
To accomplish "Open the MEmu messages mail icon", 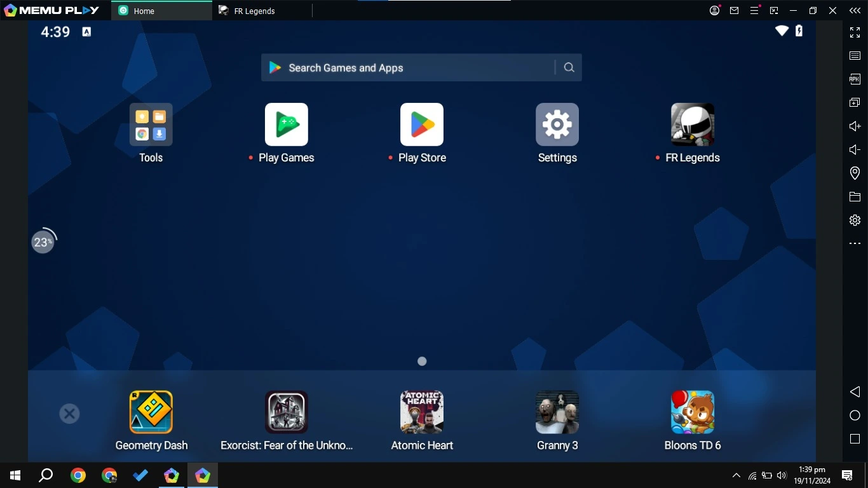I will 735,10.
